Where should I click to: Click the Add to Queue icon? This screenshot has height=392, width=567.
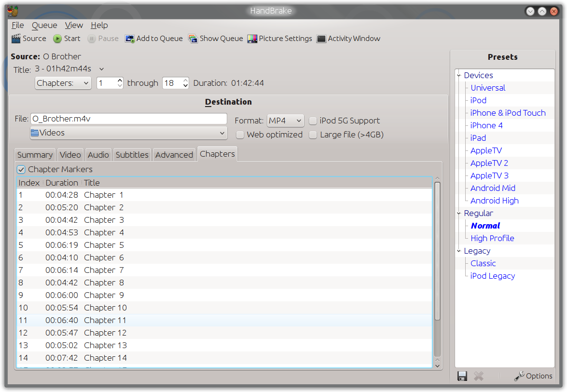point(129,39)
